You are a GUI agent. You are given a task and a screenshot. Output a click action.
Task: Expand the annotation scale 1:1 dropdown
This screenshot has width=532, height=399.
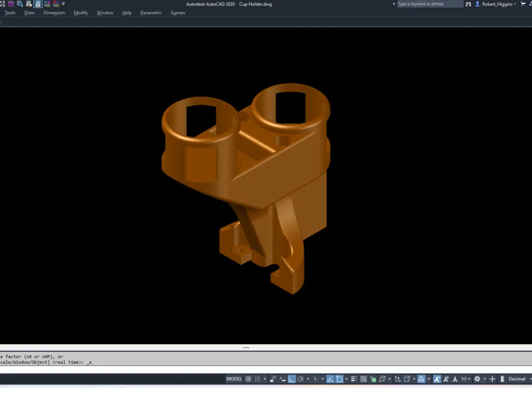click(465, 379)
